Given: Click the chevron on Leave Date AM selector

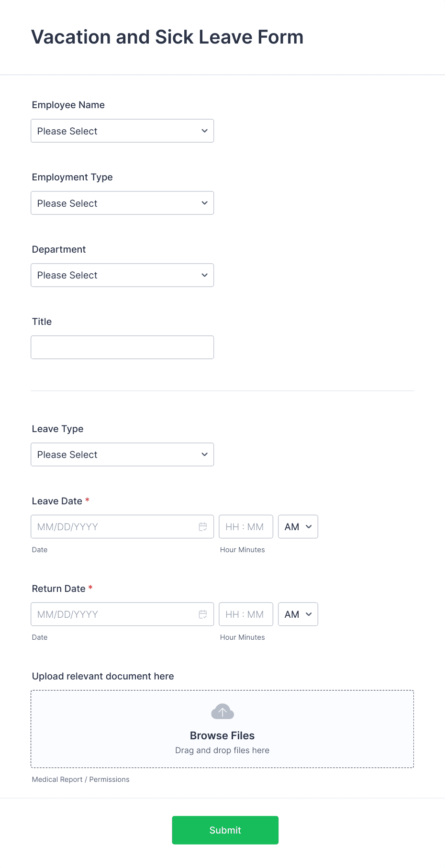Looking at the screenshot, I should point(308,526).
